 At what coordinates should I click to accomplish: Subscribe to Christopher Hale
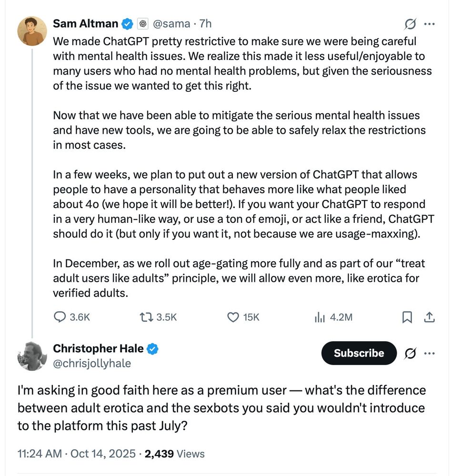(x=359, y=353)
